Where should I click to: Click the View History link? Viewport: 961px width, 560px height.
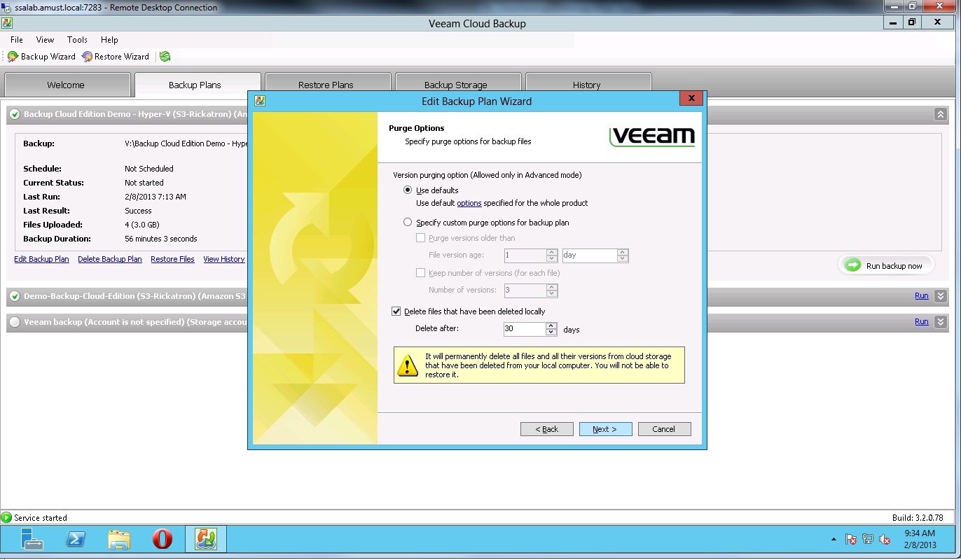[224, 259]
